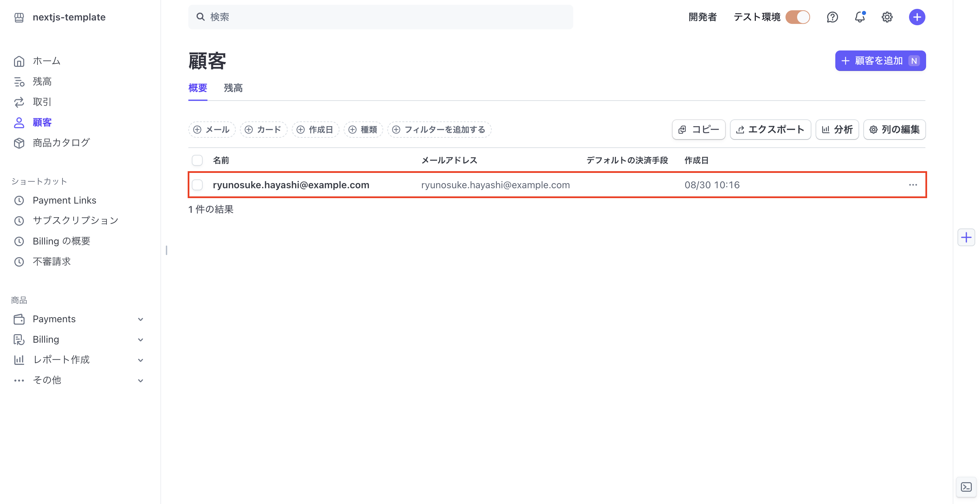
Task: Switch to the 残高 tab under 顧客
Action: click(233, 88)
